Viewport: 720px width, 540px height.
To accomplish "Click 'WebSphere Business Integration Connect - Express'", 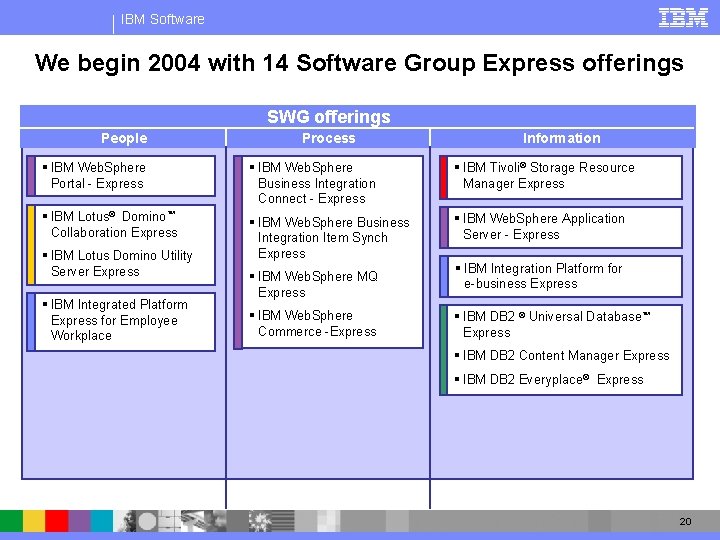I will [x=313, y=183].
